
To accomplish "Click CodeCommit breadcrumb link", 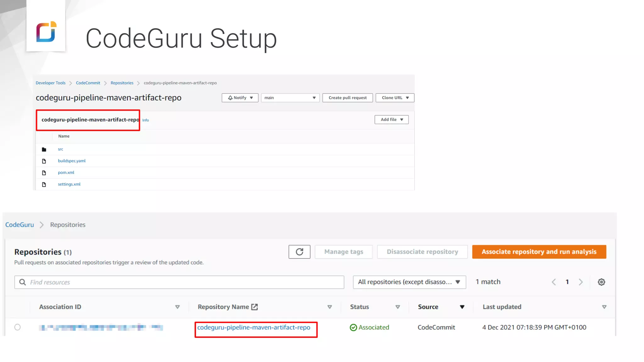I will coord(88,83).
